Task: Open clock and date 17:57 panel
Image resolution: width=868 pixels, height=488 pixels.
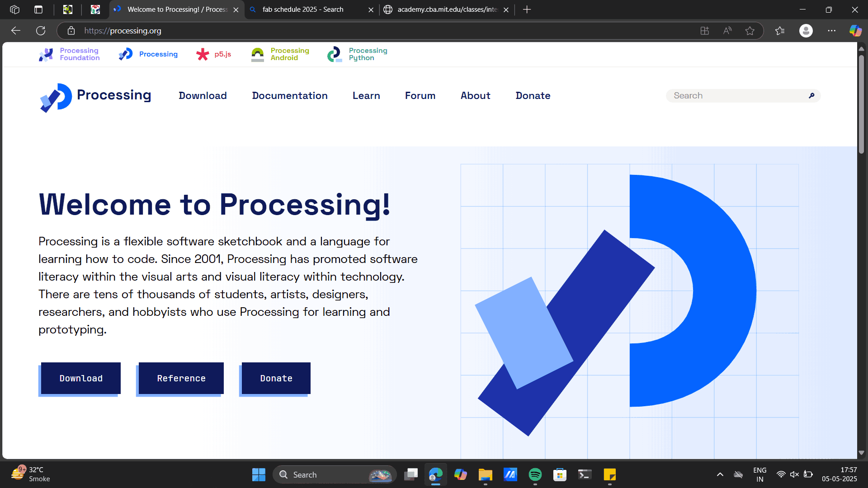Action: [839, 474]
